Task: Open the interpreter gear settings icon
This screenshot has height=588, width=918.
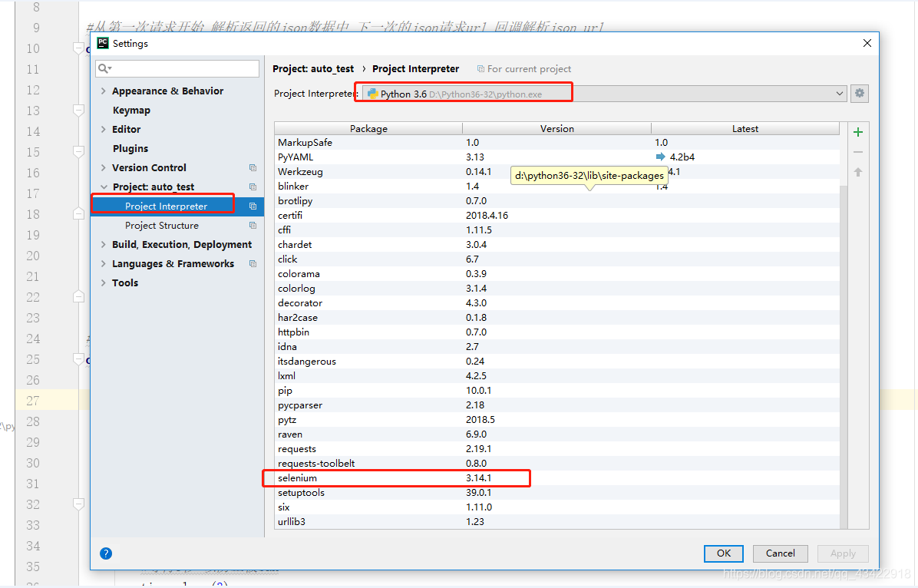Action: [860, 93]
